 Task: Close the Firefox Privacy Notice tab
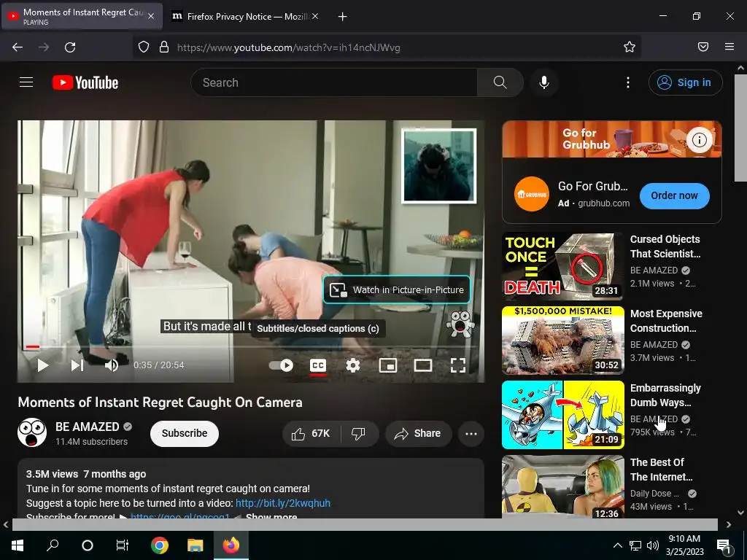(315, 16)
